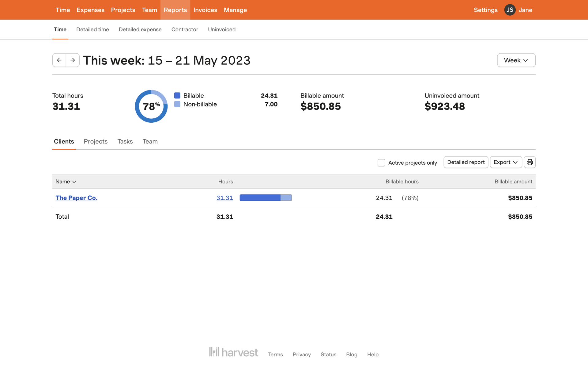Expand the Export dropdown
The width and height of the screenshot is (588, 368).
[x=506, y=162]
